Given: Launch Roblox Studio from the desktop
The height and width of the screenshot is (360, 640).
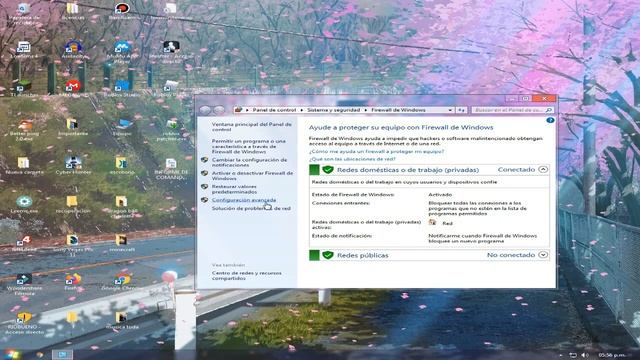Looking at the screenshot, I should 122,89.
